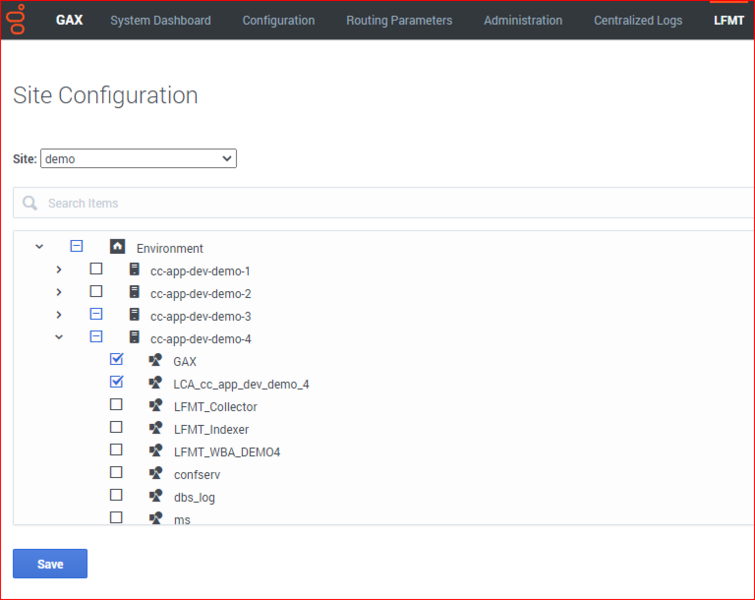
Task: Click the Save button
Action: 50,563
